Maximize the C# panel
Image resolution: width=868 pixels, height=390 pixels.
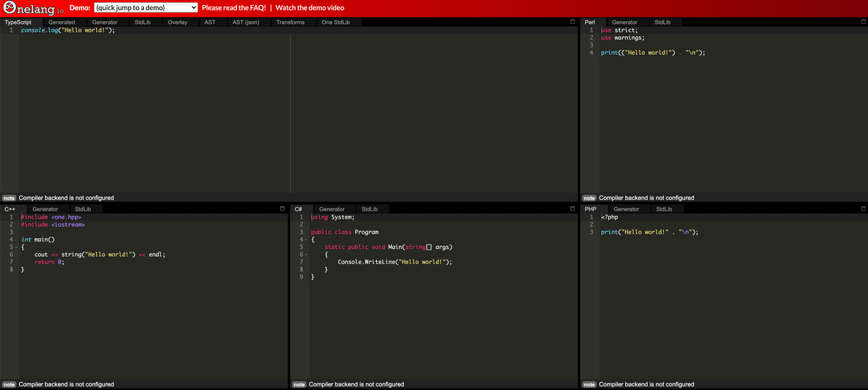(573, 209)
